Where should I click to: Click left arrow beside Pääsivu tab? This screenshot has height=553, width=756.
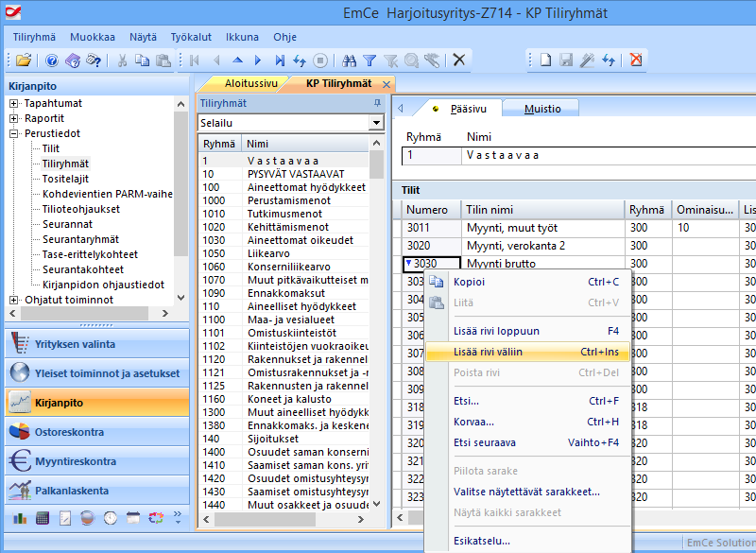point(401,109)
